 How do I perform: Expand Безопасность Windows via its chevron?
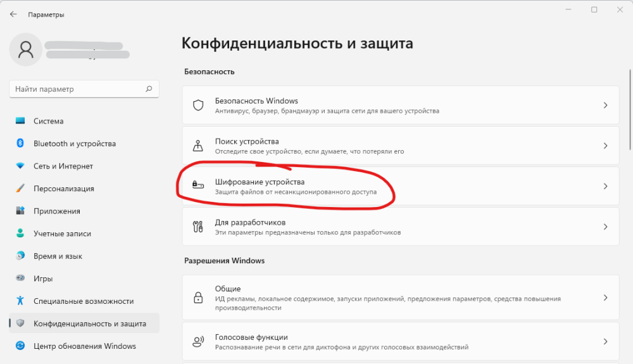click(x=605, y=105)
